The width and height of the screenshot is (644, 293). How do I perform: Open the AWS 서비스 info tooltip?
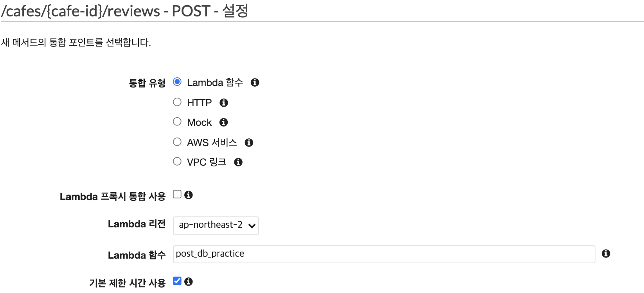(249, 142)
